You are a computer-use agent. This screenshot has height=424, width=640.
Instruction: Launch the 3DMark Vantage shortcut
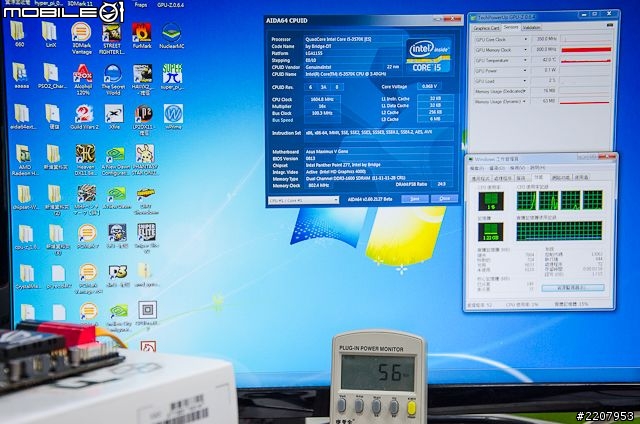pos(81,38)
